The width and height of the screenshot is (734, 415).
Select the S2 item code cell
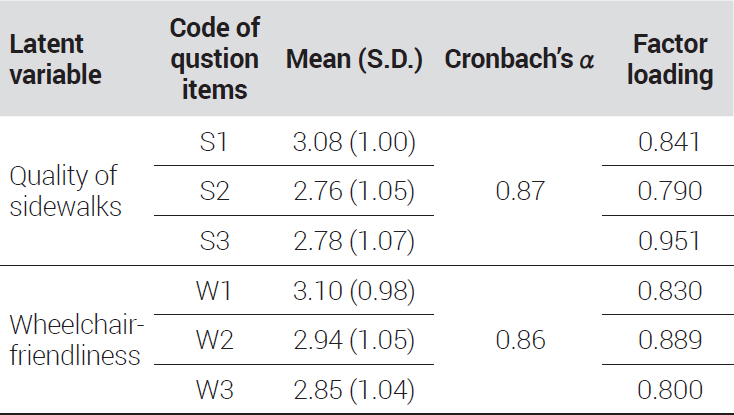click(214, 191)
